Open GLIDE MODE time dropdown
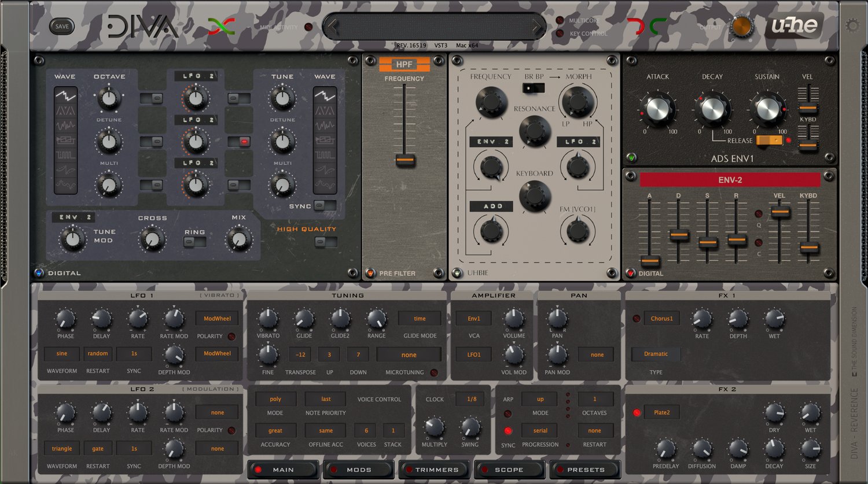Image resolution: width=868 pixels, height=484 pixels. click(420, 318)
